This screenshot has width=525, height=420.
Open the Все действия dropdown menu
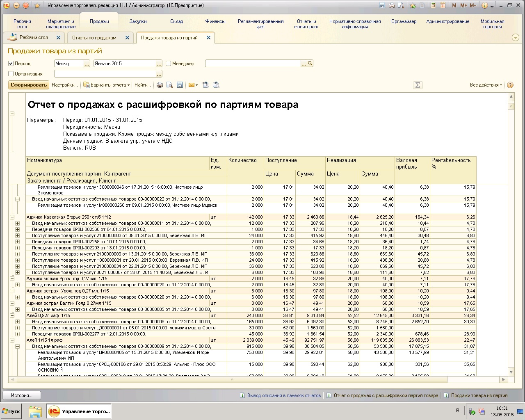(x=486, y=85)
